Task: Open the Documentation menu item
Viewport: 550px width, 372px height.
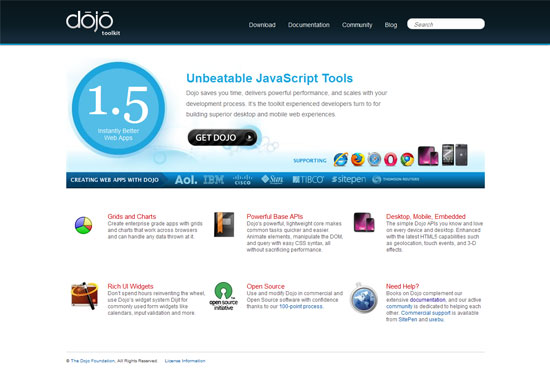Action: (x=309, y=25)
